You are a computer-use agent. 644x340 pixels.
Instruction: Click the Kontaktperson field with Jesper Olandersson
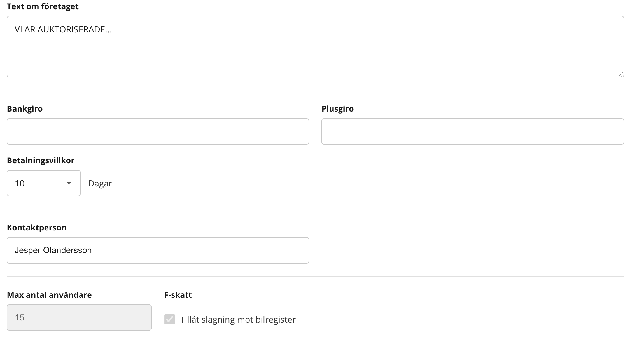click(x=158, y=250)
